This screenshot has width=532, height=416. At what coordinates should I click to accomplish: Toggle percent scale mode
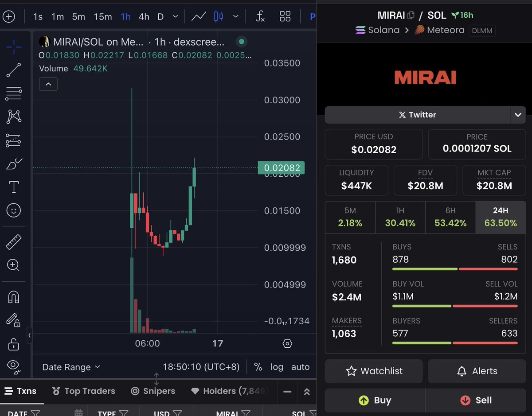pyautogui.click(x=258, y=367)
